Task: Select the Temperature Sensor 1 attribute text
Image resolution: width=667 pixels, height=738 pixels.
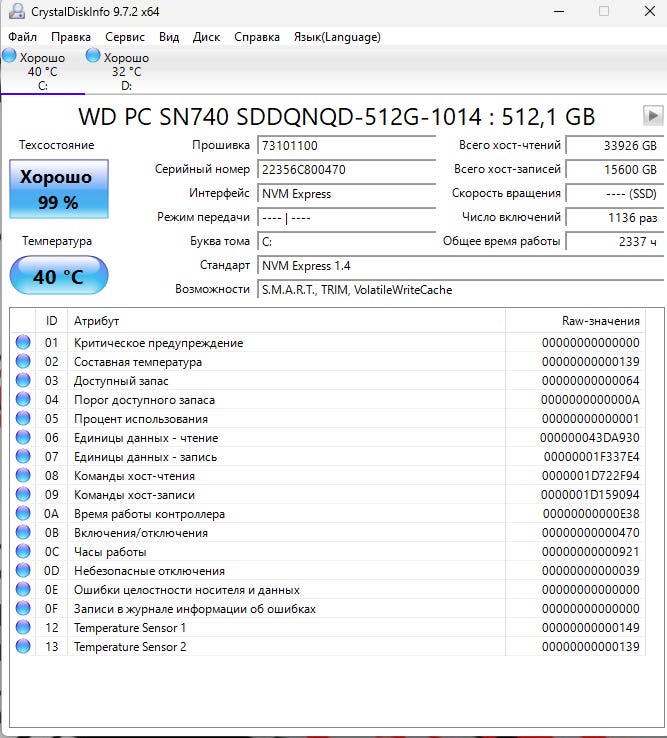Action: coord(130,628)
